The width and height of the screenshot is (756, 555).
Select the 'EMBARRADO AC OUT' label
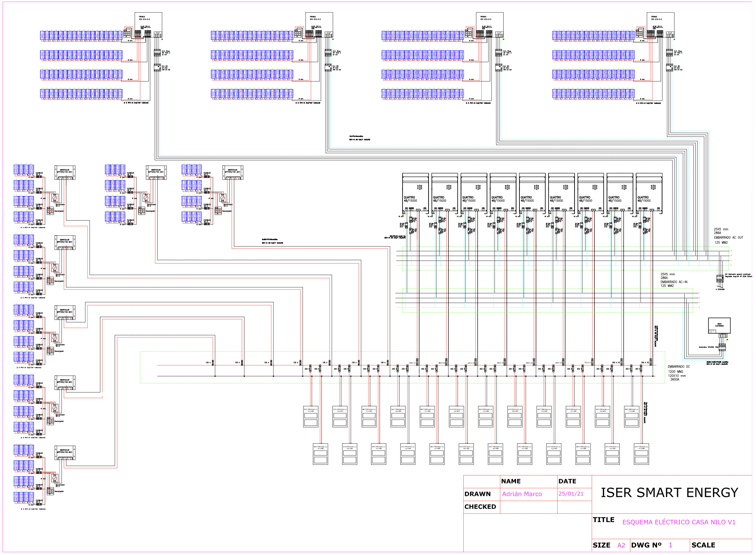(728, 238)
